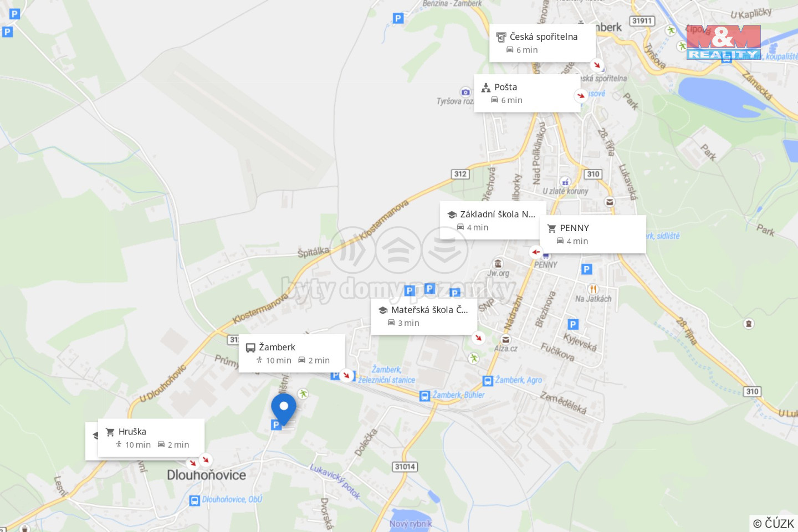Open the Česká spořitelna info card
This screenshot has height=532, width=798.
543,43
